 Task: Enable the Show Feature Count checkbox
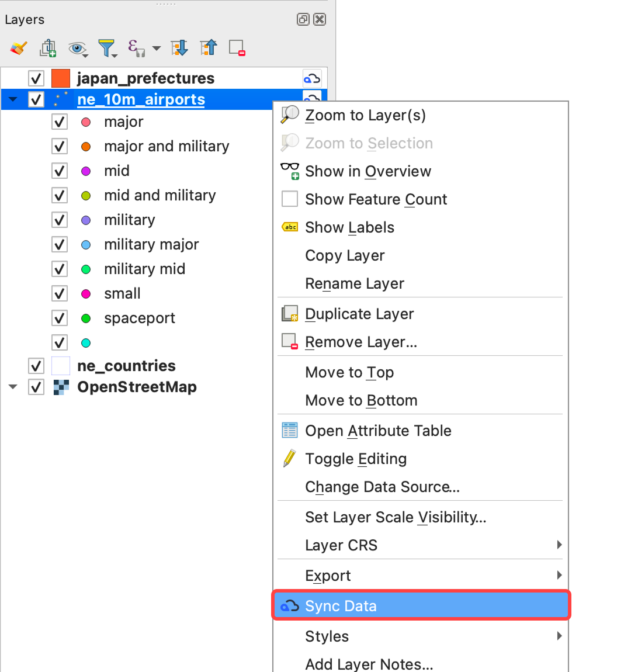pos(290,199)
